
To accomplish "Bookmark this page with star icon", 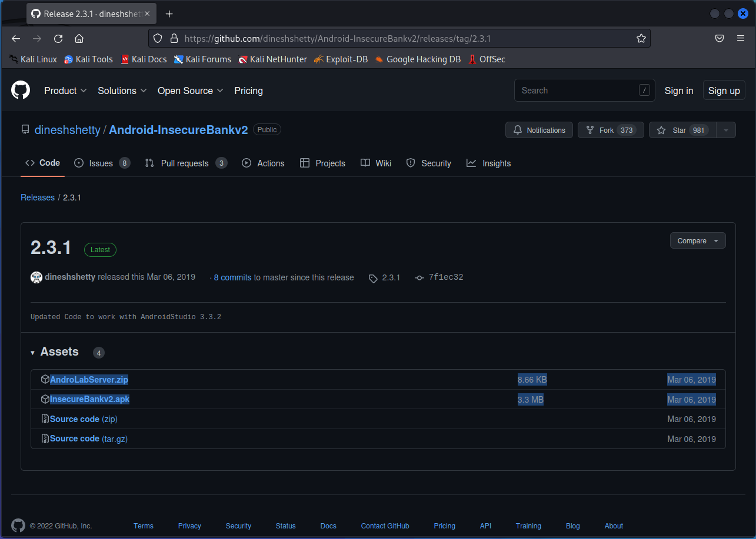I will [641, 39].
